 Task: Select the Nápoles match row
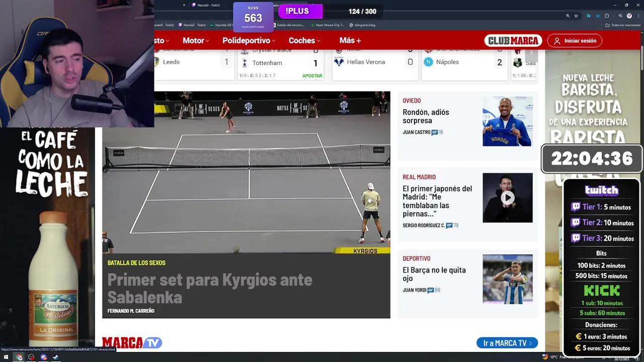[463, 62]
